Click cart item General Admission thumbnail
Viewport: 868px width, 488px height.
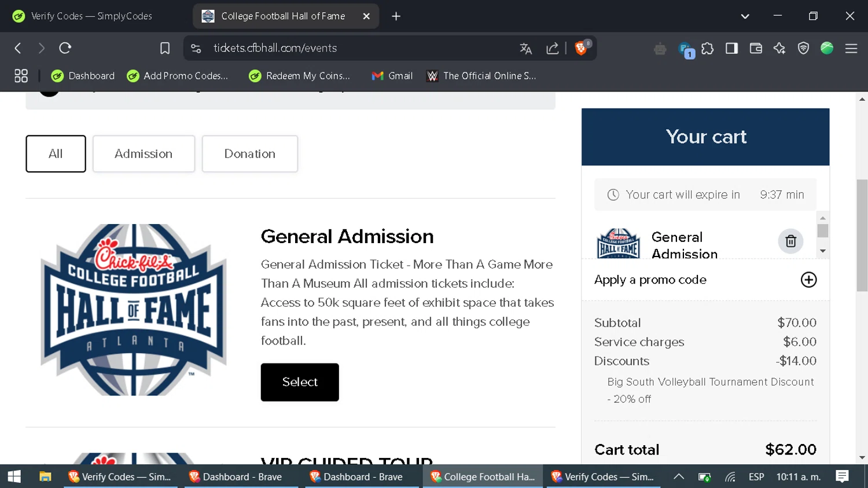(x=618, y=243)
